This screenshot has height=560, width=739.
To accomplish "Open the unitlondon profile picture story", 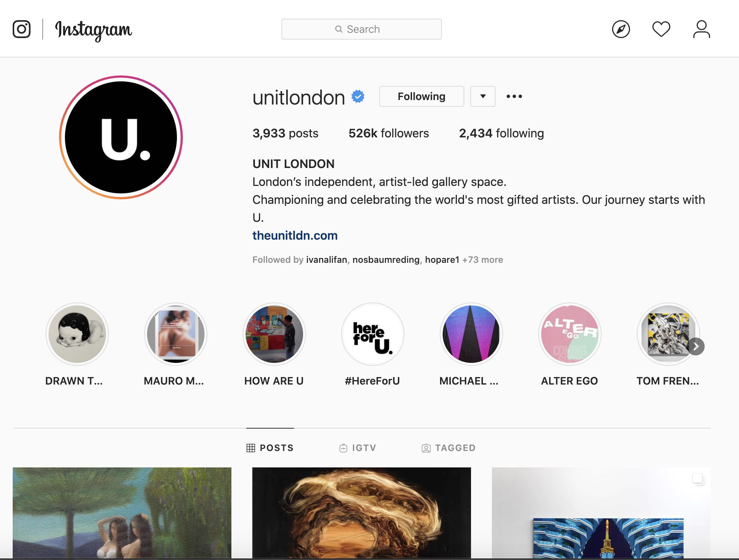I will (121, 137).
